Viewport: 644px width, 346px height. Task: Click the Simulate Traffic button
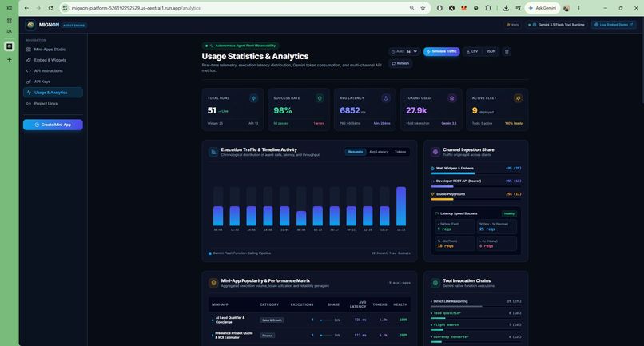coord(442,51)
